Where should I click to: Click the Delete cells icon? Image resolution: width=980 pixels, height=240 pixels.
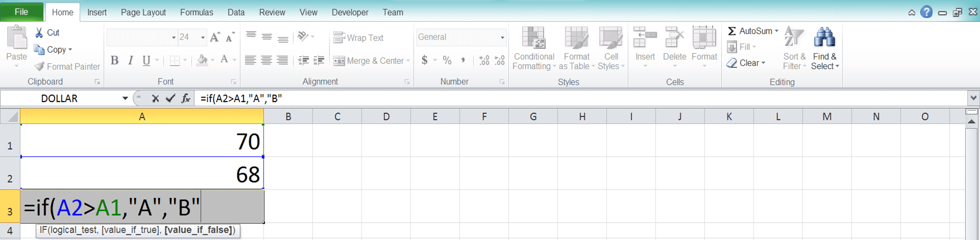pyautogui.click(x=674, y=38)
